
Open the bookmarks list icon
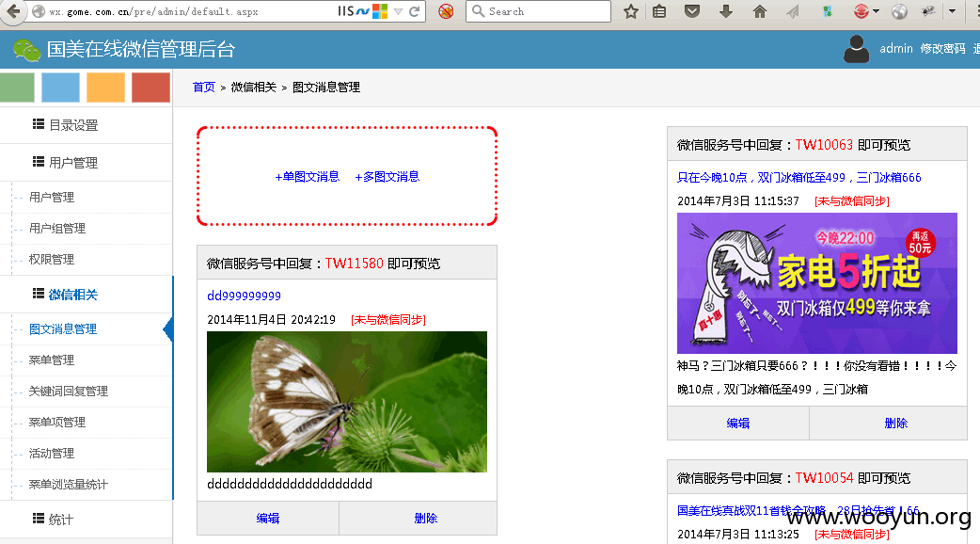pos(659,11)
